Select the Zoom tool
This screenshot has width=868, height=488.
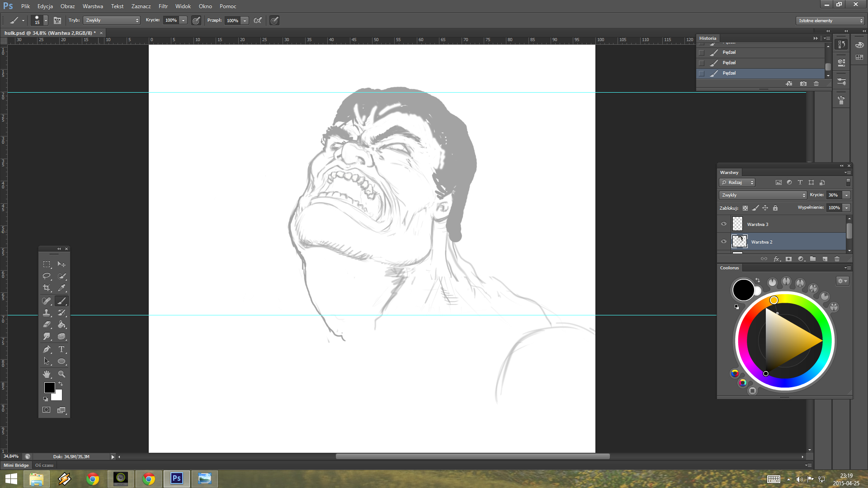[x=61, y=374]
